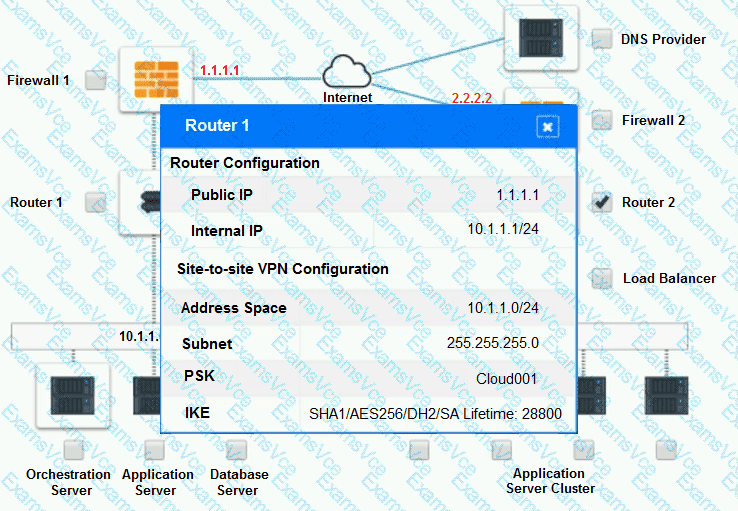738x511 pixels.
Task: Select the DNS Provider server icon
Action: (x=541, y=39)
